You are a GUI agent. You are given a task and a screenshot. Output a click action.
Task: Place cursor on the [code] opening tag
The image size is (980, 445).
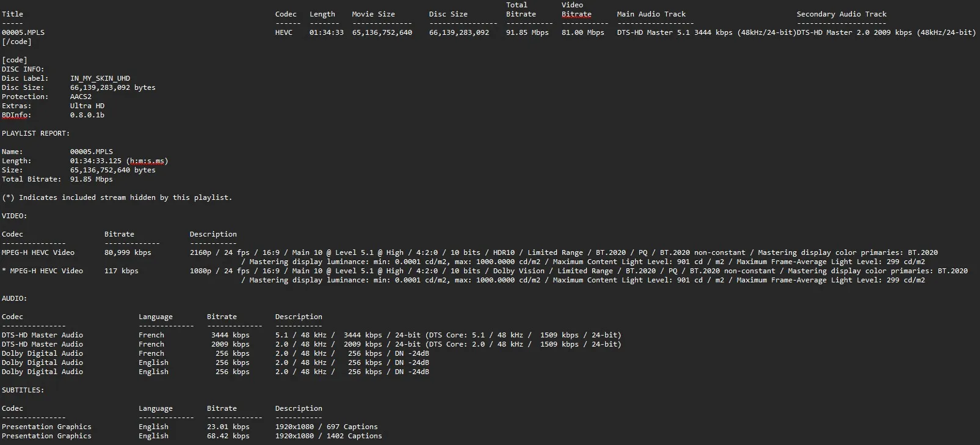coord(14,60)
